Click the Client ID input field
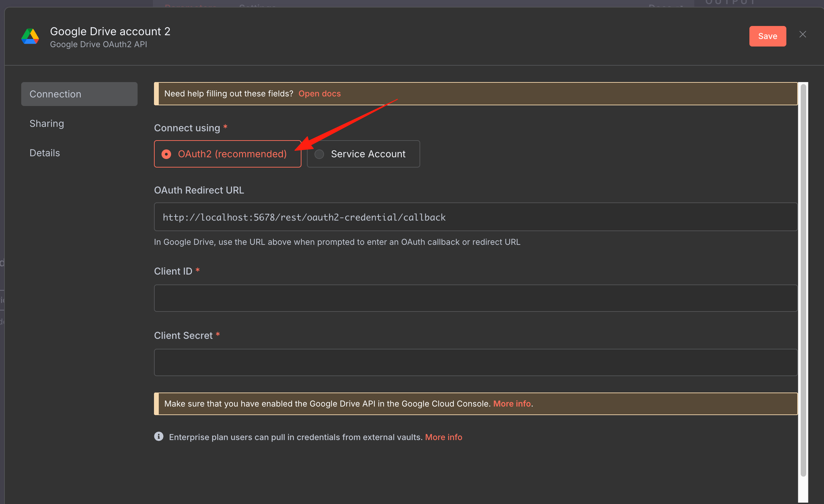 tap(476, 298)
